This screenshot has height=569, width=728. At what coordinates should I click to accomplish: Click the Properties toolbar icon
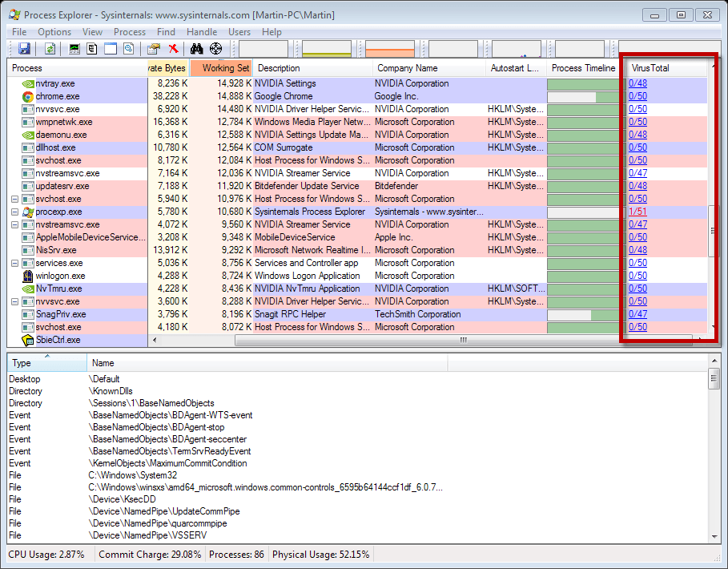[154, 48]
